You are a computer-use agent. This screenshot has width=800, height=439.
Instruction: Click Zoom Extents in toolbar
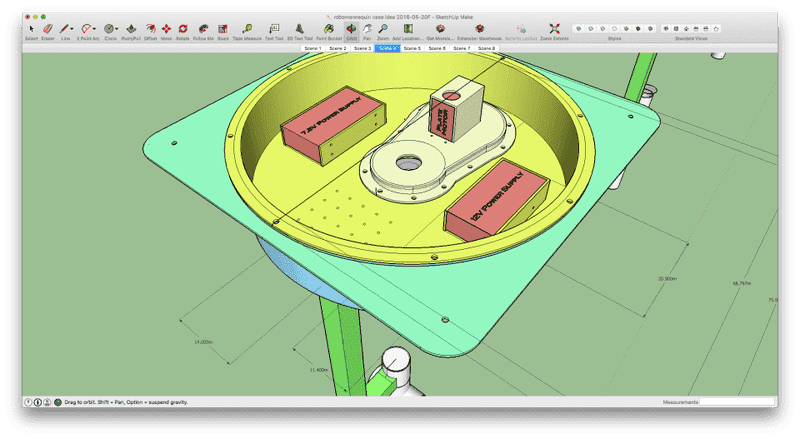pos(556,29)
